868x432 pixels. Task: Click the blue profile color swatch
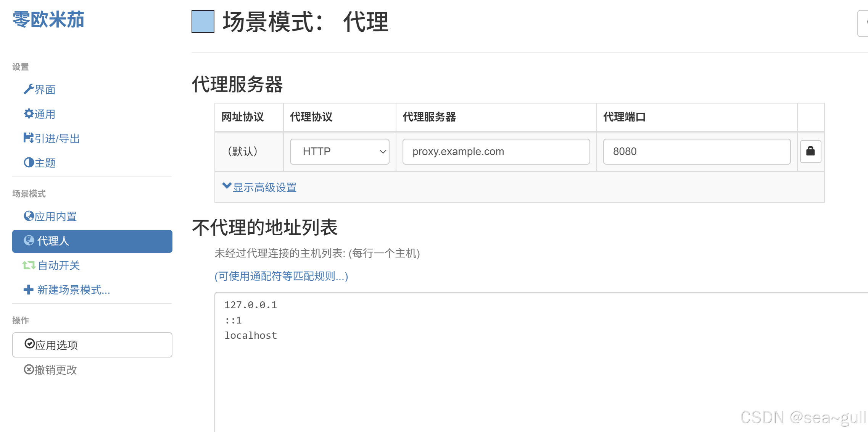pyautogui.click(x=203, y=21)
